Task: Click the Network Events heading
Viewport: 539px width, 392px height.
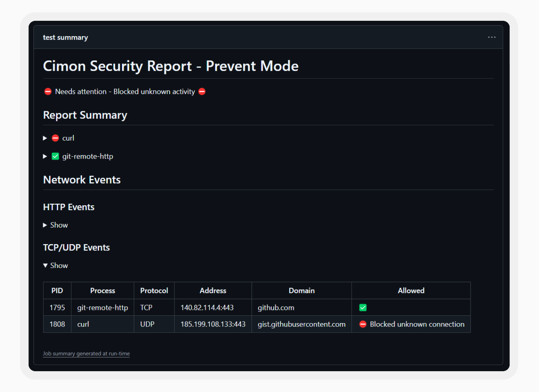Action: tap(82, 180)
